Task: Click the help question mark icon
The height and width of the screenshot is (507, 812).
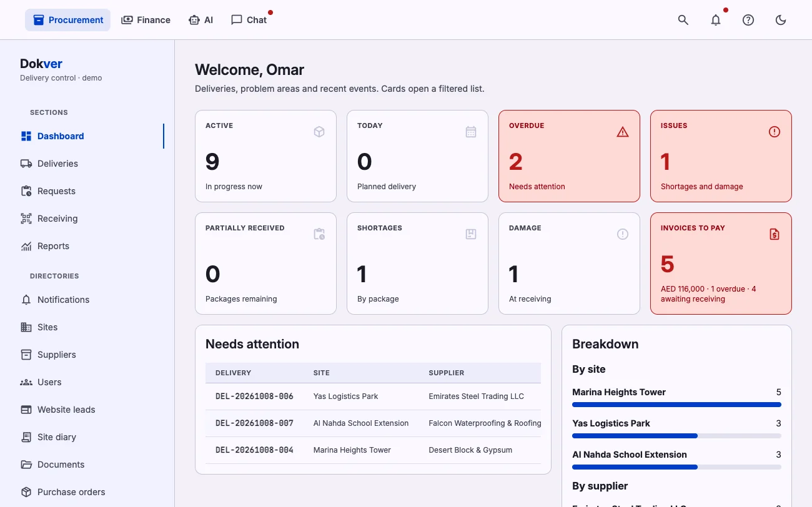Action: tap(748, 20)
